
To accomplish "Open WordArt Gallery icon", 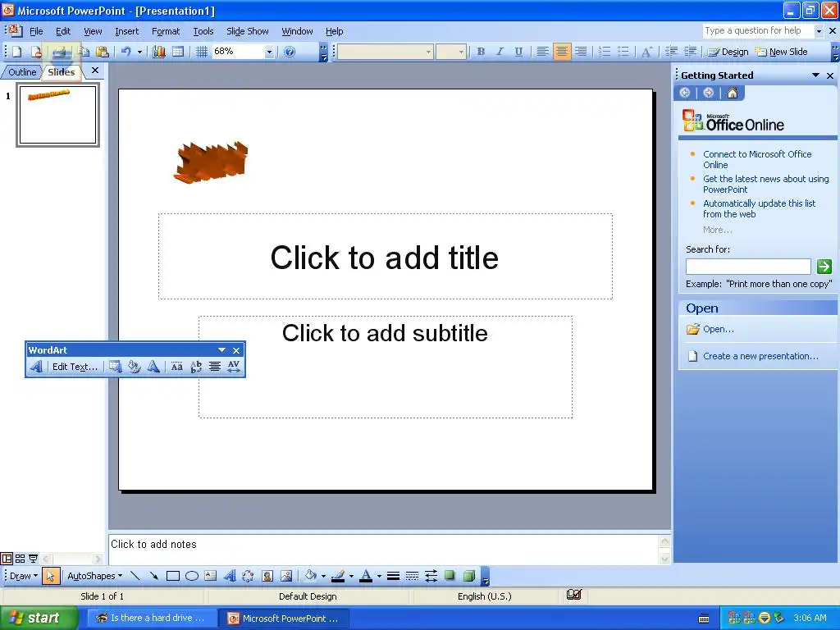I will tap(115, 367).
